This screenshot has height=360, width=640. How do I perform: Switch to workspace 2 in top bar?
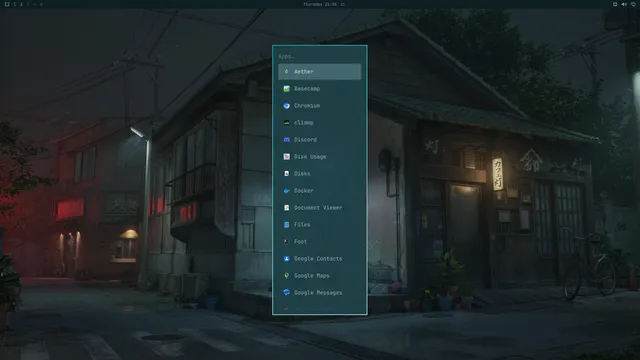coord(21,4)
